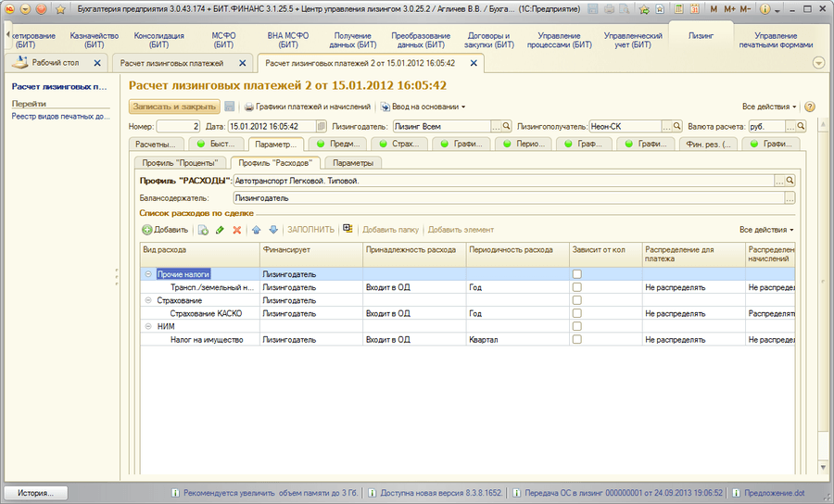Click the M- memory button

point(745,9)
